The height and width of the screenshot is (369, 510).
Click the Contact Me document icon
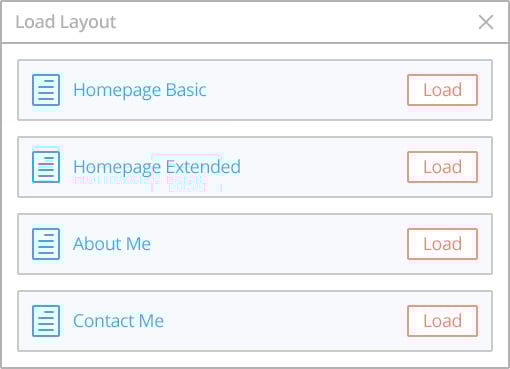pyautogui.click(x=46, y=321)
